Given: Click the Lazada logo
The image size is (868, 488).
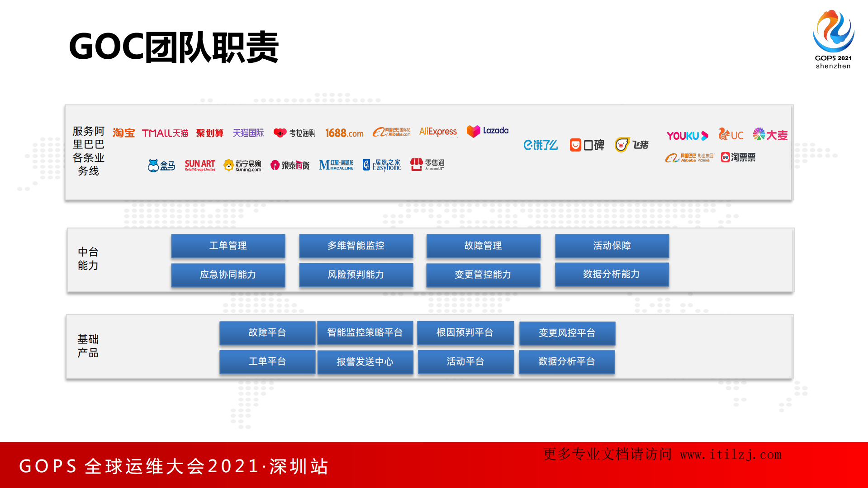Looking at the screenshot, I should [487, 131].
